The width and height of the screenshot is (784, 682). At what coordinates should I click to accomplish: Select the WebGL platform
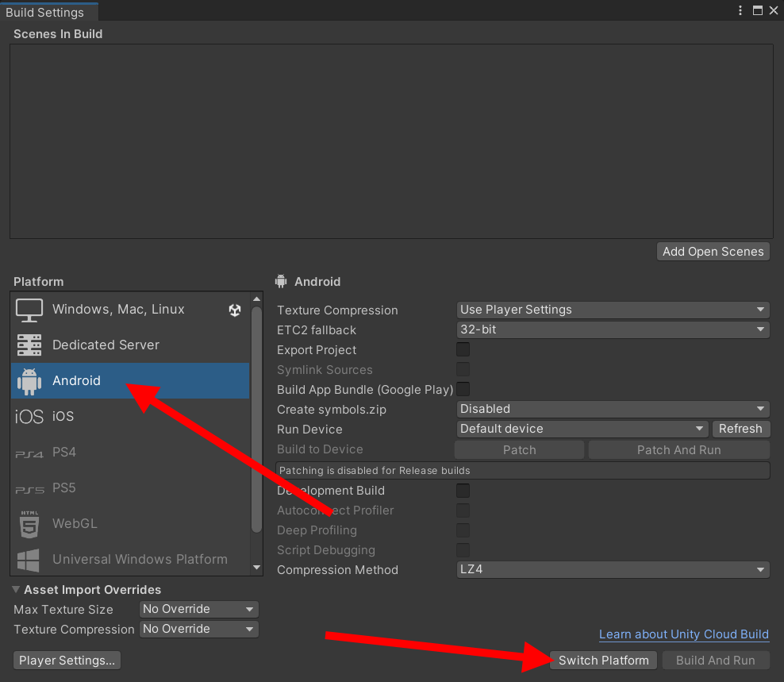(130, 524)
